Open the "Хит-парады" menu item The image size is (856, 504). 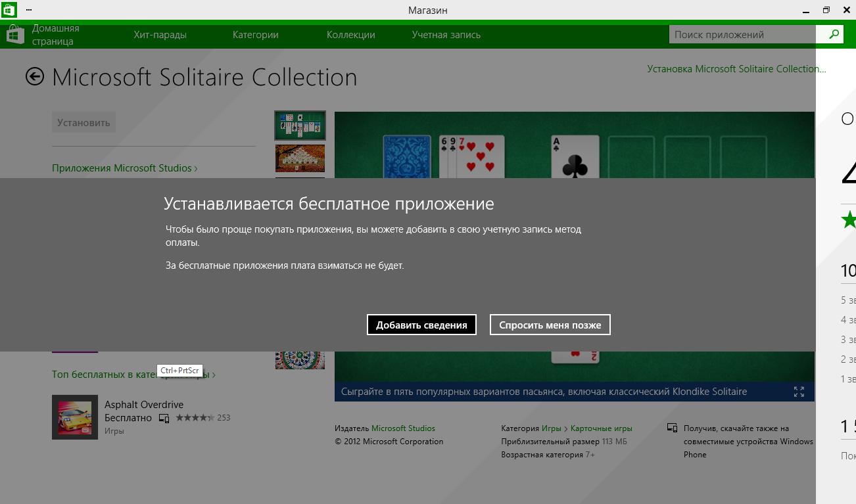coord(160,35)
